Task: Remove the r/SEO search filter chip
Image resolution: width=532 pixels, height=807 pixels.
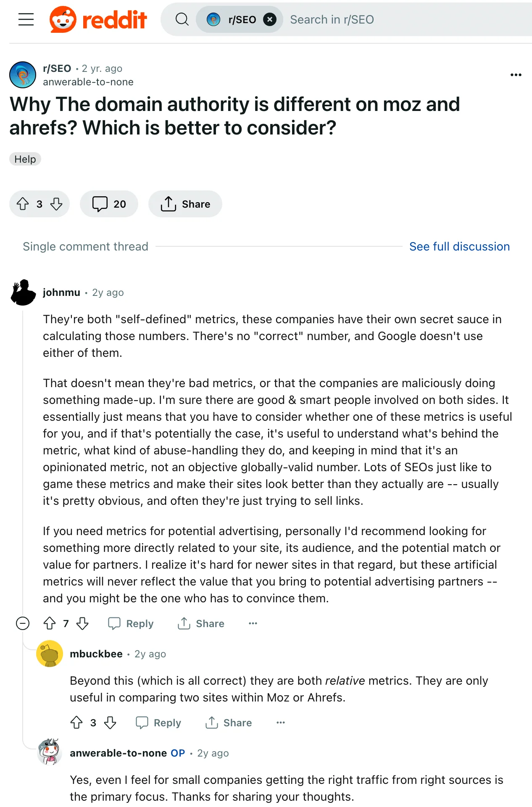Action: 270,19
